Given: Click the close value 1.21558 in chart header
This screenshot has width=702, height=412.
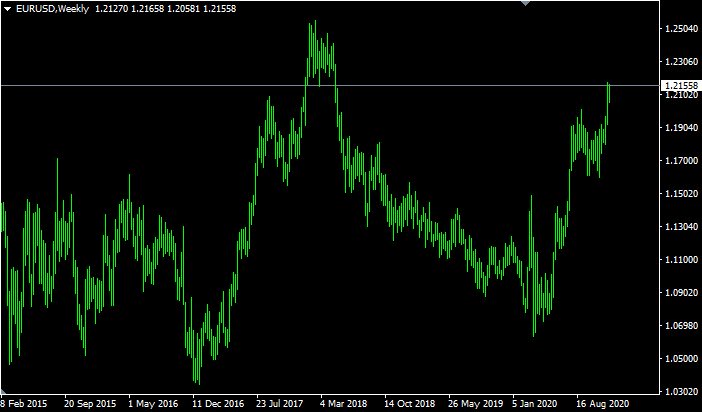Looking at the screenshot, I should pyautogui.click(x=220, y=9).
